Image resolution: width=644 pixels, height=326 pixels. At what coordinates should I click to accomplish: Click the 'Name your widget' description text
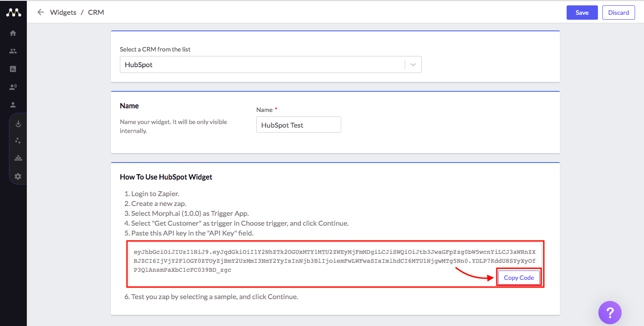click(x=174, y=126)
